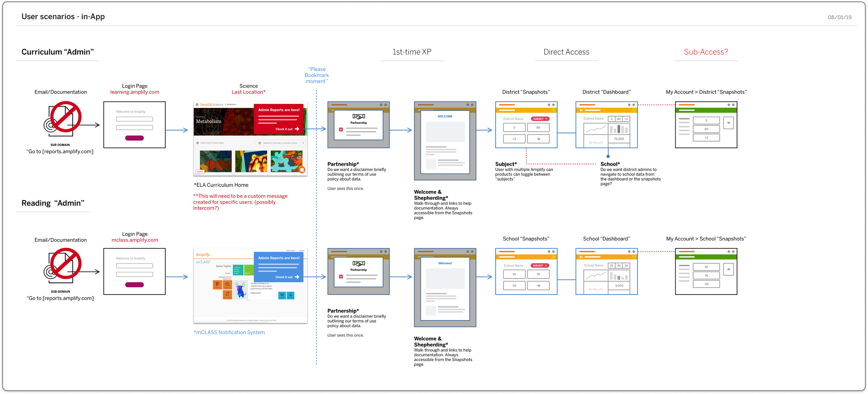Click the handshake icon in Reading Partnership dialog
The height and width of the screenshot is (394, 868).
coord(358,264)
